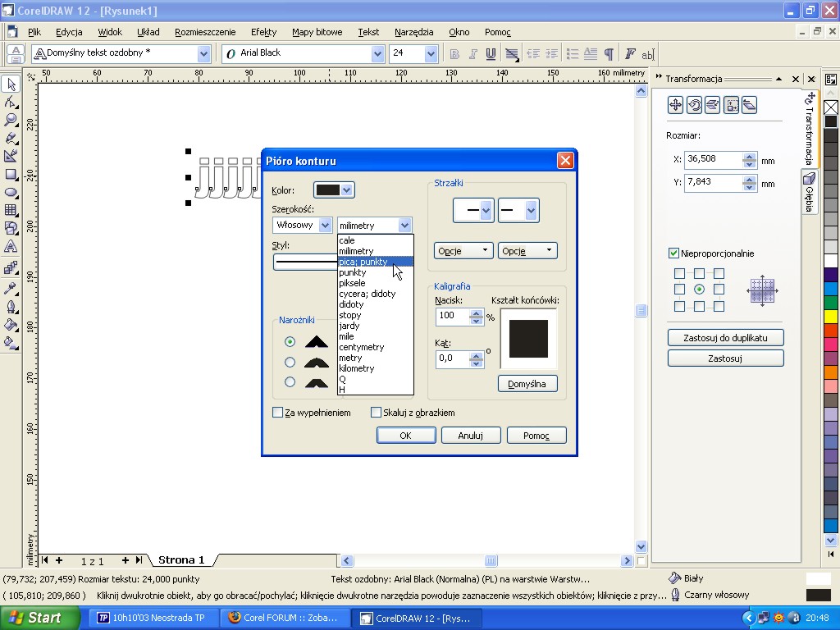Open the Włosowy width dropdown
Screen dimensions: 840x630
(x=325, y=225)
